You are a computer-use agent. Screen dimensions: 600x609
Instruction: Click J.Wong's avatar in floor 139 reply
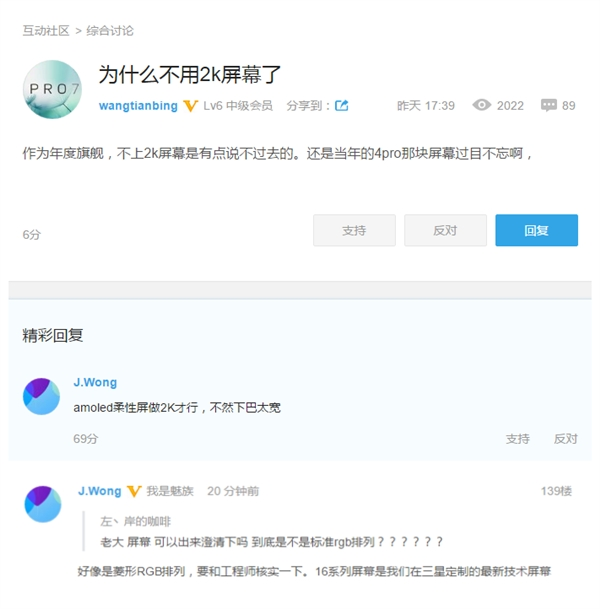coord(43,503)
